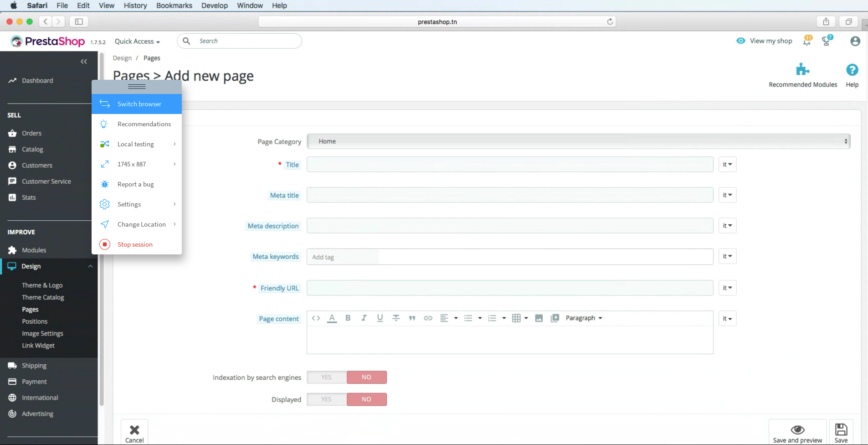
Task: Open the Paragraph format dropdown
Action: 584,318
